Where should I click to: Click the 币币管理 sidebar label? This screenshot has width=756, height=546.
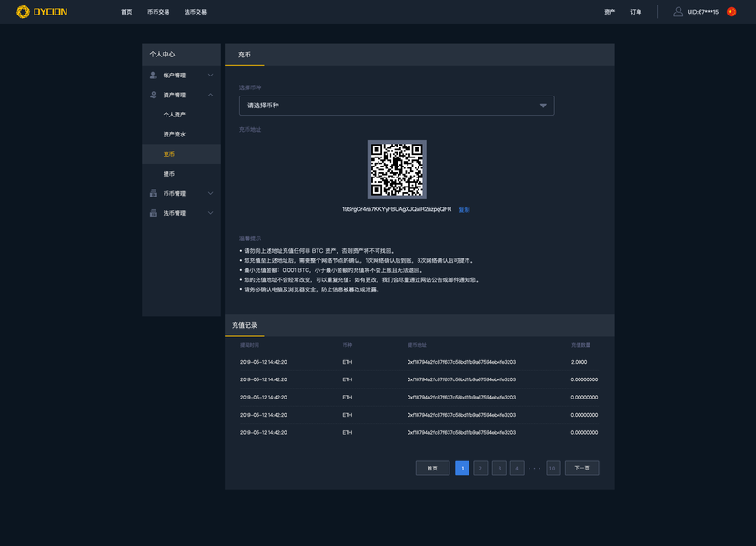174,194
